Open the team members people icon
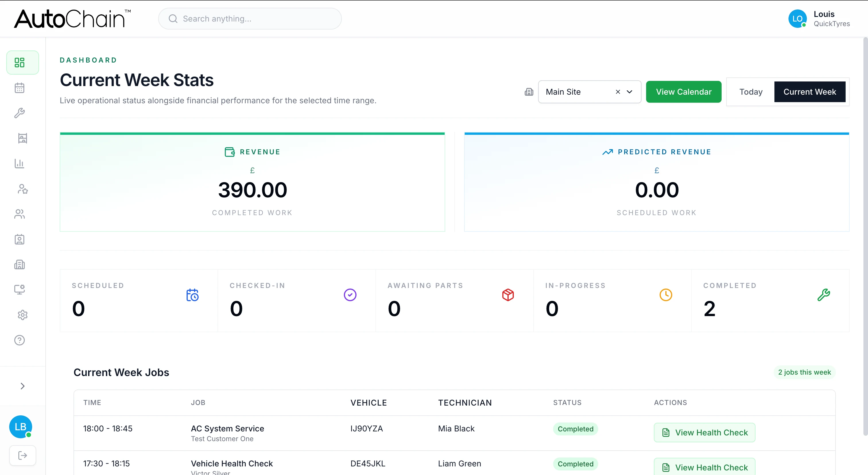The width and height of the screenshot is (868, 475). (x=20, y=214)
